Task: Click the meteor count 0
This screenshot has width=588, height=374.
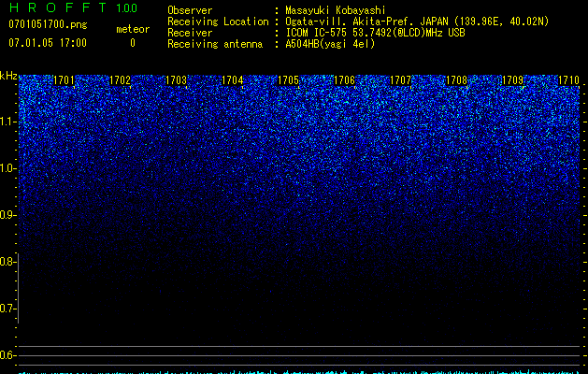Action: [x=133, y=43]
